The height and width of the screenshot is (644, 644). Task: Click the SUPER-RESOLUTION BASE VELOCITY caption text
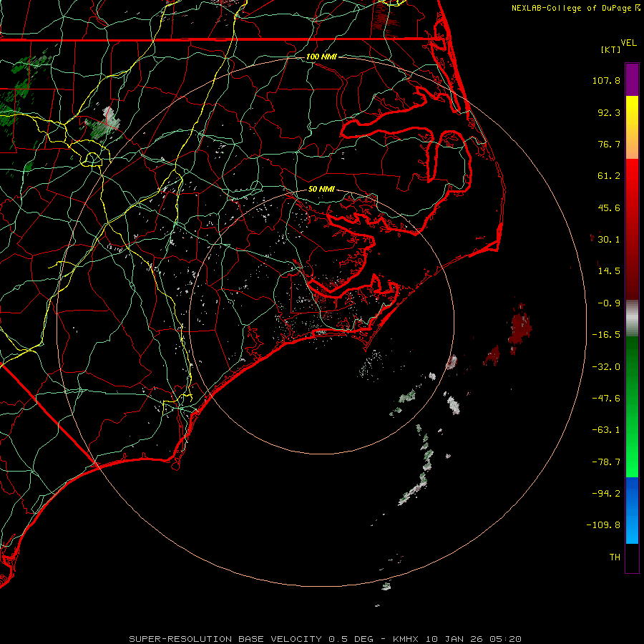225,639
